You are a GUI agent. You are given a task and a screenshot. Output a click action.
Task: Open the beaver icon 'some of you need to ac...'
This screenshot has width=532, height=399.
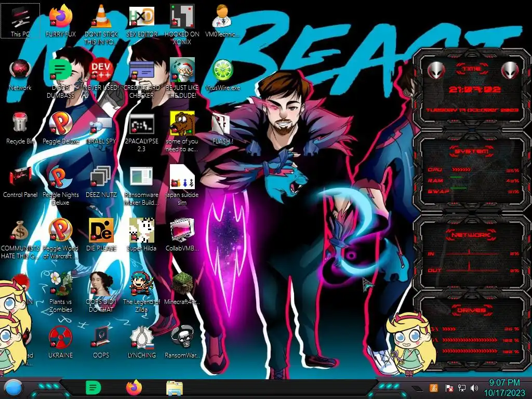click(182, 132)
